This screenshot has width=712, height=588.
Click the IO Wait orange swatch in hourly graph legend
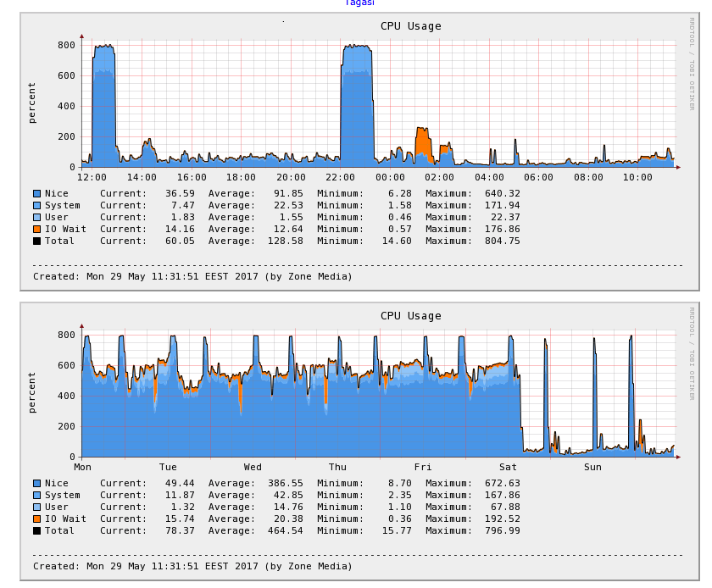pyautogui.click(x=36, y=230)
